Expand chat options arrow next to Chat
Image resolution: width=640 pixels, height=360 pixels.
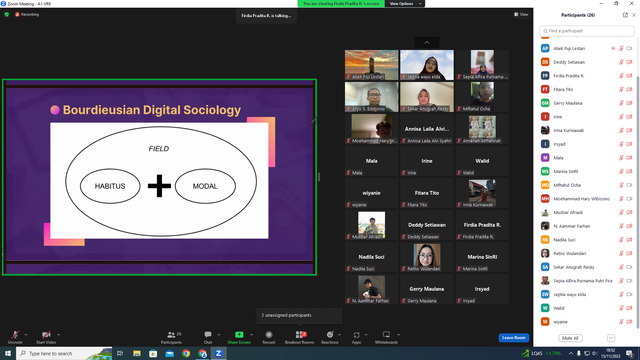point(219,335)
